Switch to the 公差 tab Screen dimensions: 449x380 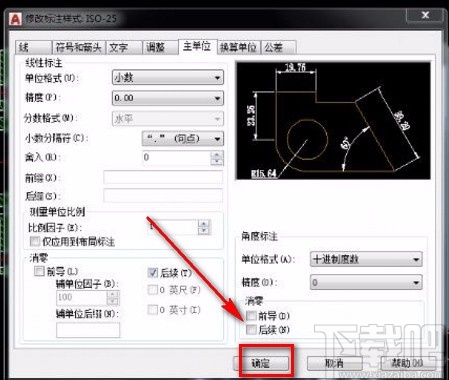278,47
